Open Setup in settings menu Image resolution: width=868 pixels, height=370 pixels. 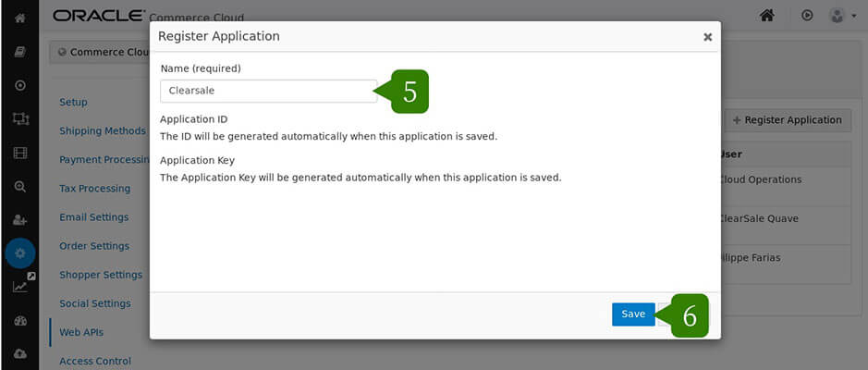pyautogui.click(x=73, y=102)
